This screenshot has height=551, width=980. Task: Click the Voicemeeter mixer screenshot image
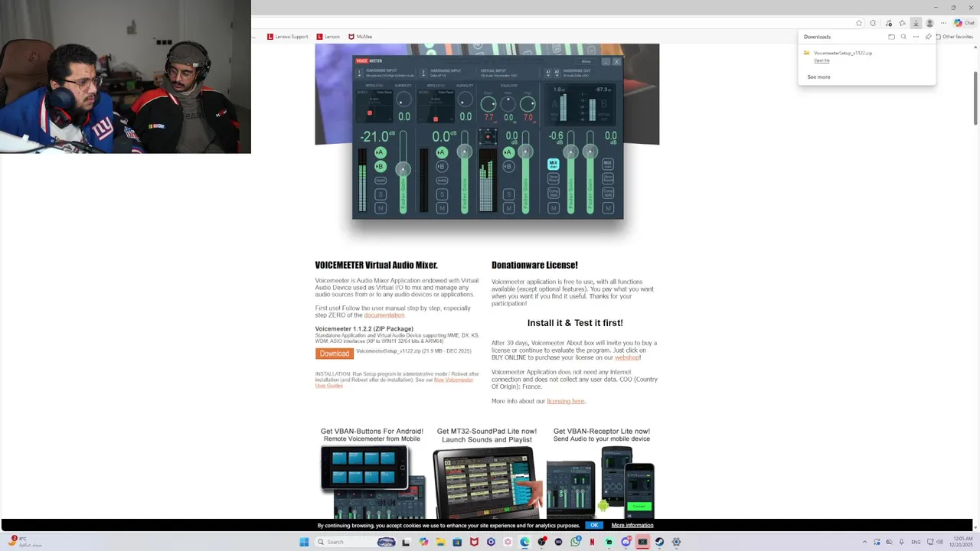click(488, 136)
